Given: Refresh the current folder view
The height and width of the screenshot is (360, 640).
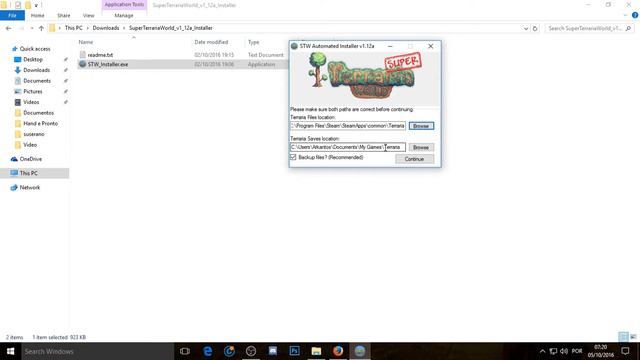Looking at the screenshot, I should [x=535, y=28].
